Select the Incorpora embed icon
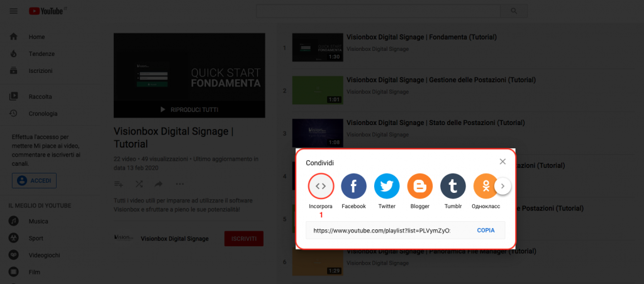This screenshot has width=644, height=284. (321, 186)
